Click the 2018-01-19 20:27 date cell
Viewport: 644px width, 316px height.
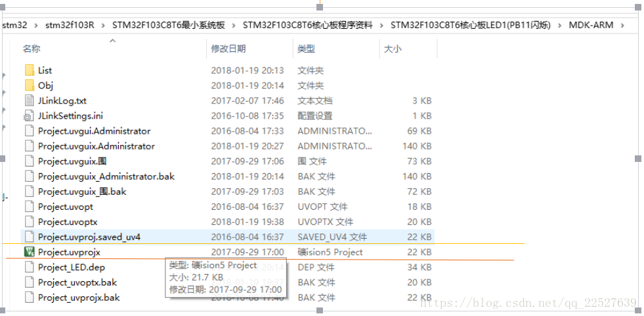[x=247, y=146]
